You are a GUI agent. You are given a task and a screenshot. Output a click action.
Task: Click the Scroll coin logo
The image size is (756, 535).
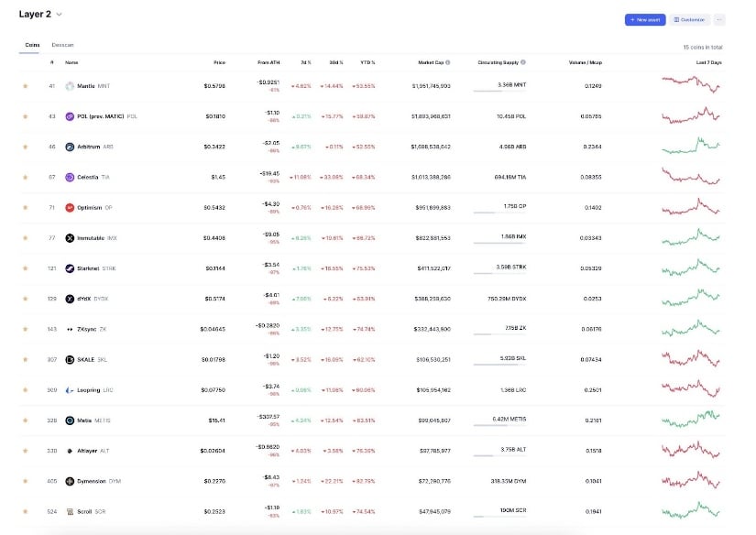70,511
